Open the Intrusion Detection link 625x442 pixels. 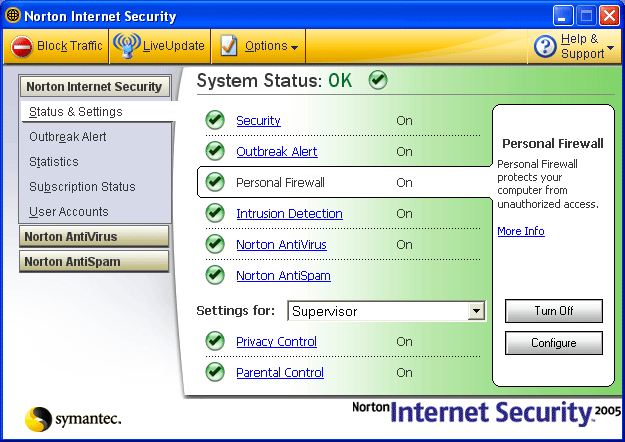pos(289,213)
